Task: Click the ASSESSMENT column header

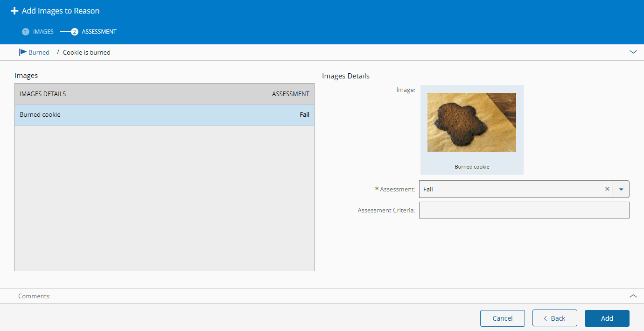Action: click(x=290, y=94)
